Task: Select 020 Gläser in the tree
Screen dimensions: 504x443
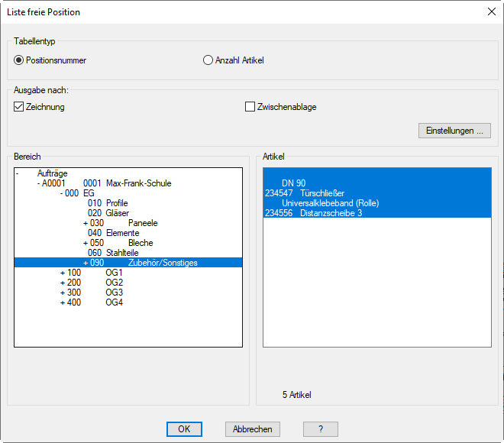Action: pyautogui.click(x=107, y=213)
